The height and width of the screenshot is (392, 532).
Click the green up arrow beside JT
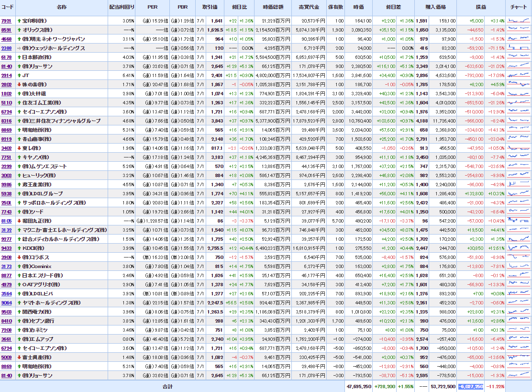[x=19, y=76]
